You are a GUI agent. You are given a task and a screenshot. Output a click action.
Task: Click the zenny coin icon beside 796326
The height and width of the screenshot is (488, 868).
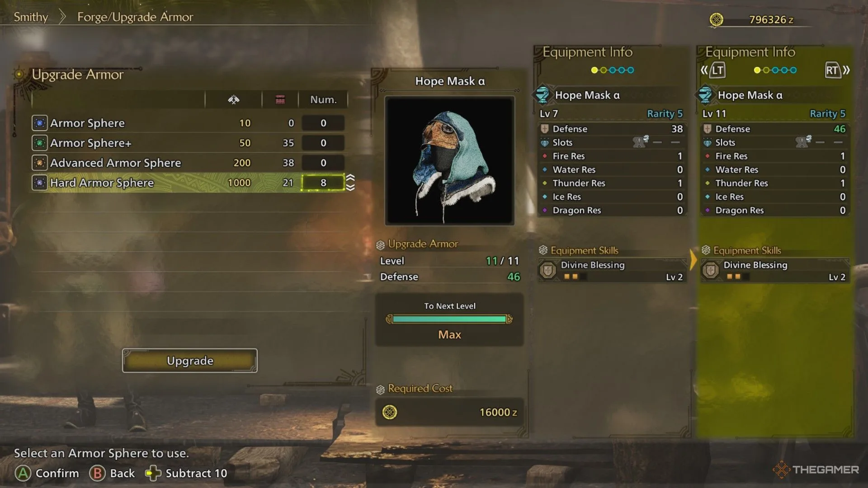click(716, 19)
